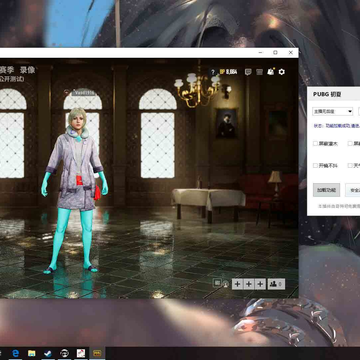The width and height of the screenshot is (360, 360).
Task: Click the 安全 button beside 加载功能
Action: pos(353,190)
